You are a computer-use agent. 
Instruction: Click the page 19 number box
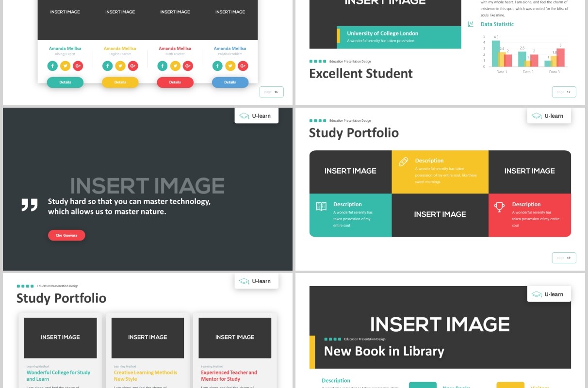click(x=564, y=258)
